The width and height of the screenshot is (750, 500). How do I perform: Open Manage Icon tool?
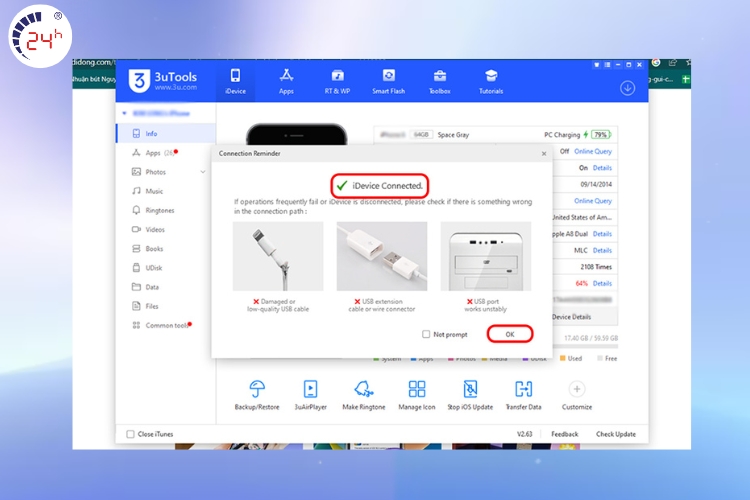coord(417,390)
